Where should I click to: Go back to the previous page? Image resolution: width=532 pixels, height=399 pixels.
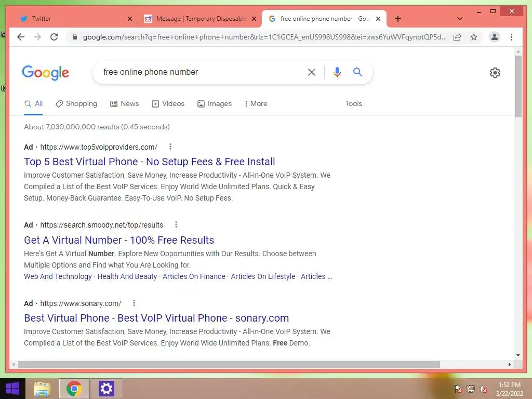[21, 37]
